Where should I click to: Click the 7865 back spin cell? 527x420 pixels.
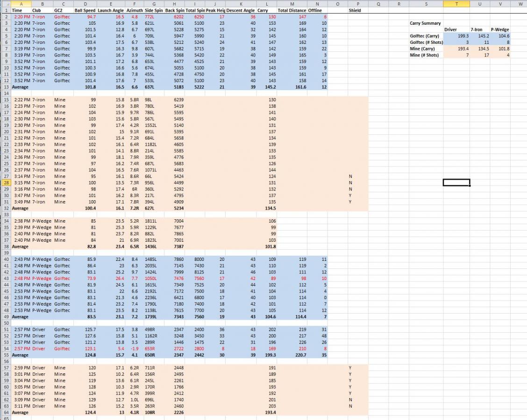tap(174, 234)
